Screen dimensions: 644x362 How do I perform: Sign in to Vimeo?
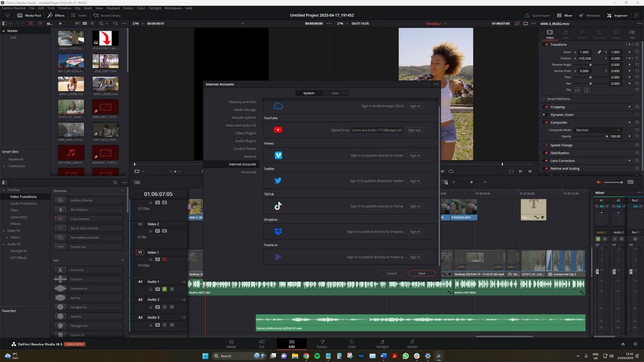415,156
